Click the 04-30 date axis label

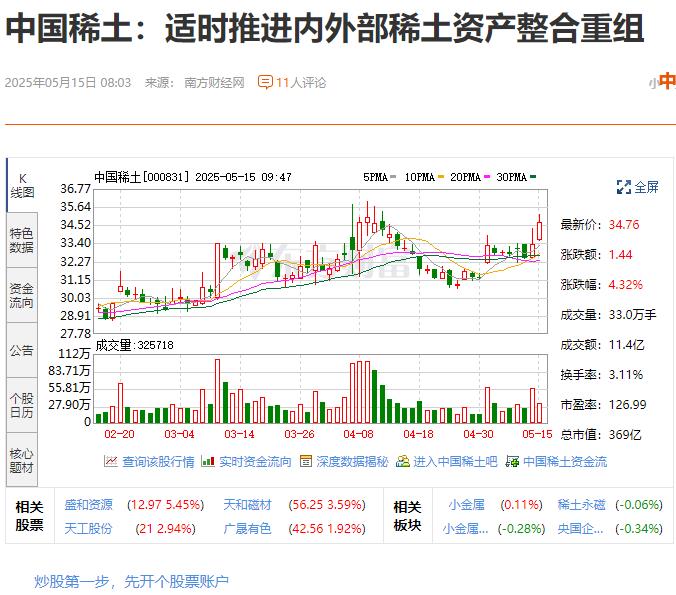[x=478, y=434]
